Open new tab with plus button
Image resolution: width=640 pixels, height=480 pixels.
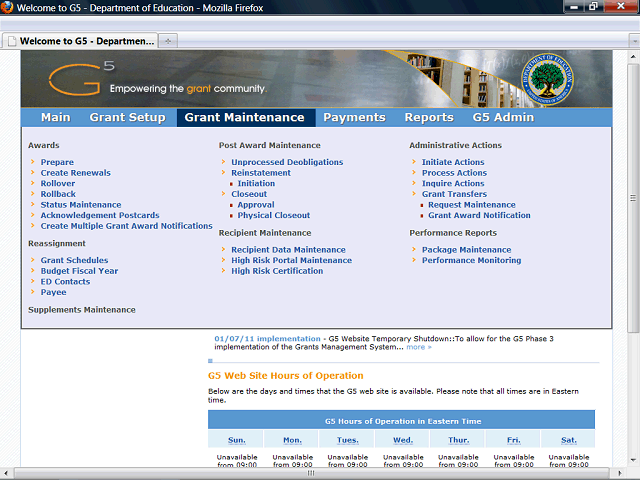coord(168,41)
